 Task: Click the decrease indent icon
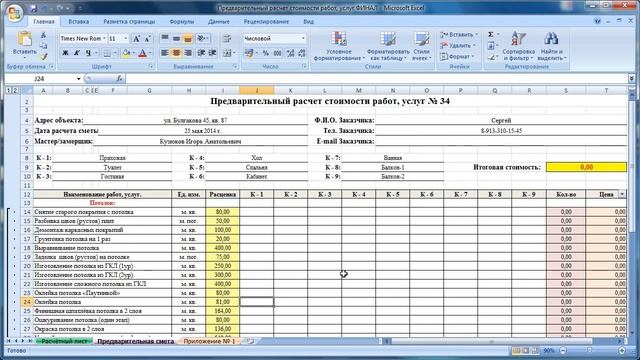(201, 53)
